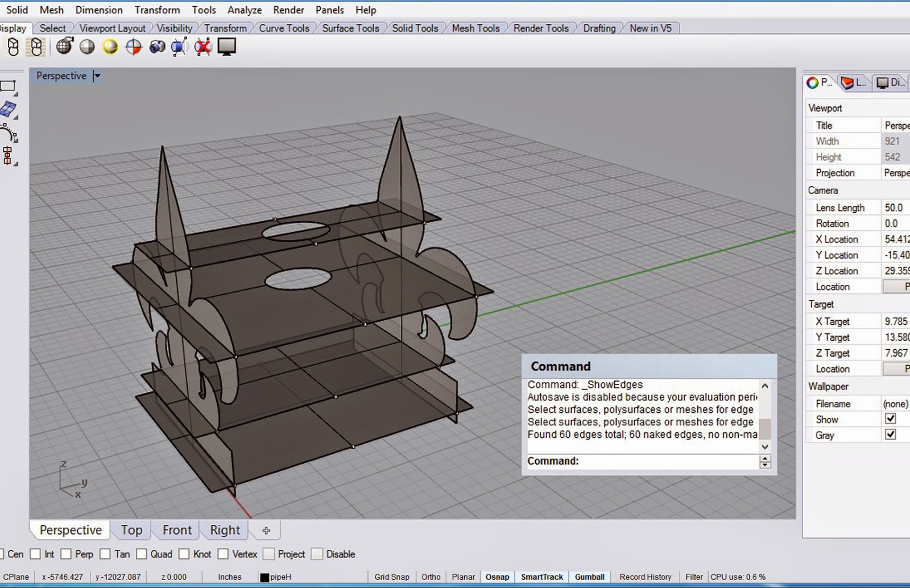Viewport: 910px width, 588px height.
Task: Activate the rendered viewport yellow sphere icon
Action: pos(110,47)
